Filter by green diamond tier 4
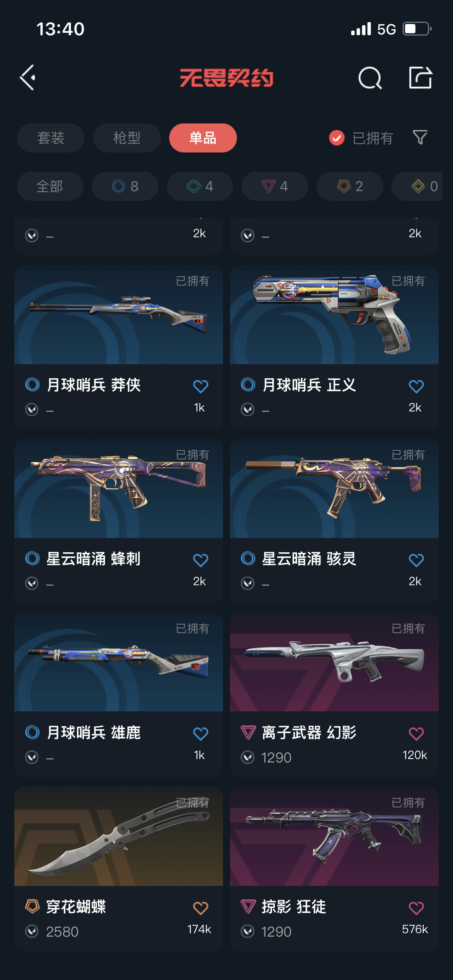This screenshot has height=980, width=453. pos(200,186)
